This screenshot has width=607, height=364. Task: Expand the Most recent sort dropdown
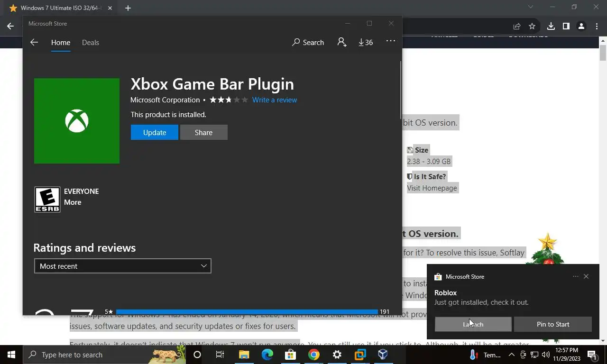point(123,266)
